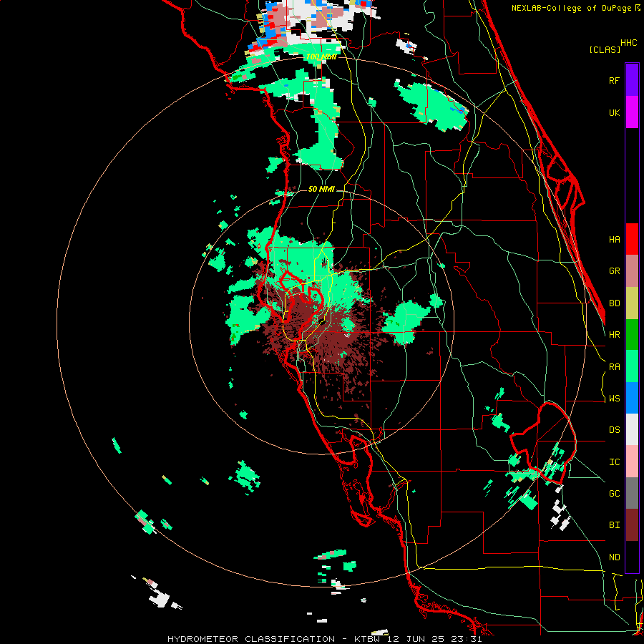Select the gray GC legend color swatch
The image size is (644, 644).
(632, 493)
